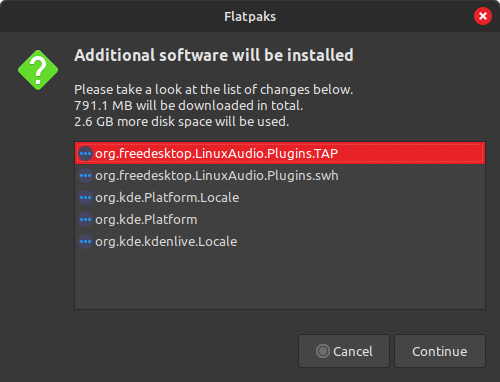Click the dots icon next to Plugins.swh
Viewport: 500px width, 382px height.
85,176
